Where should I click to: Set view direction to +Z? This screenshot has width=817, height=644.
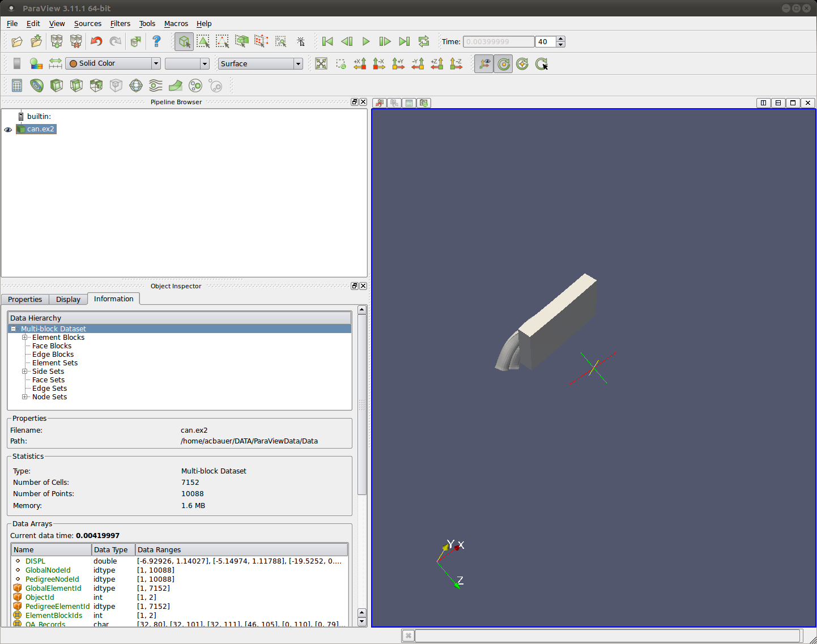(x=437, y=63)
